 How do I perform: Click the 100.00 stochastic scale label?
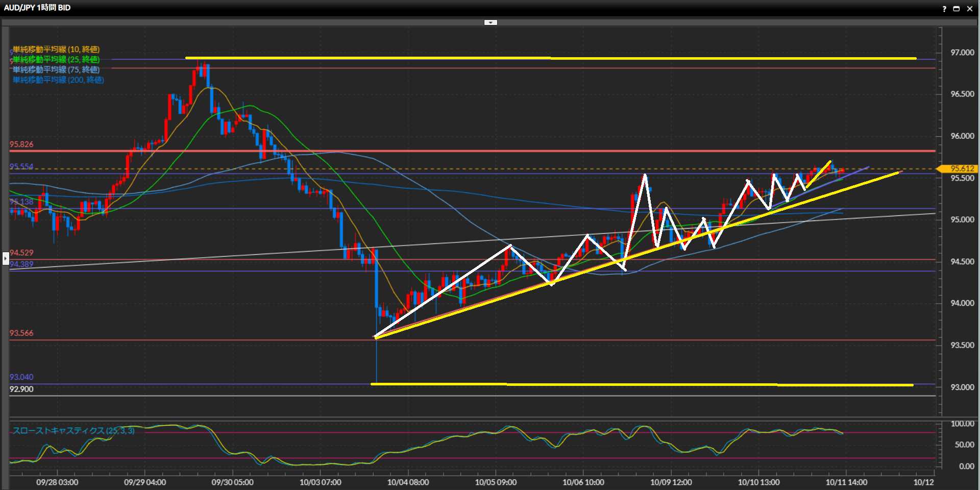962,424
